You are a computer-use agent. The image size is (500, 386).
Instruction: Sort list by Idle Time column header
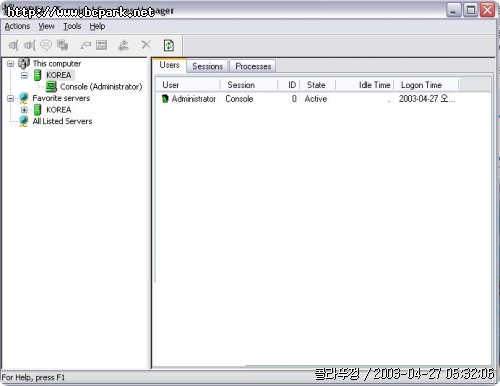(x=365, y=85)
